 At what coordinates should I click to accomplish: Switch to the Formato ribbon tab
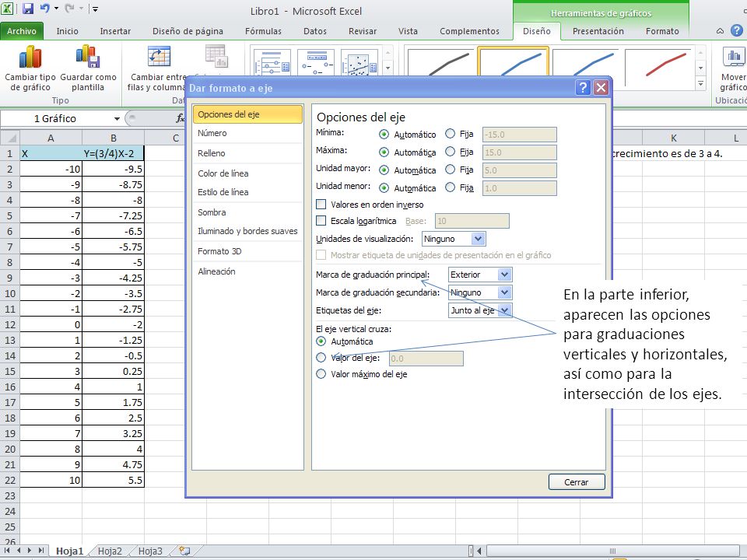tap(662, 31)
